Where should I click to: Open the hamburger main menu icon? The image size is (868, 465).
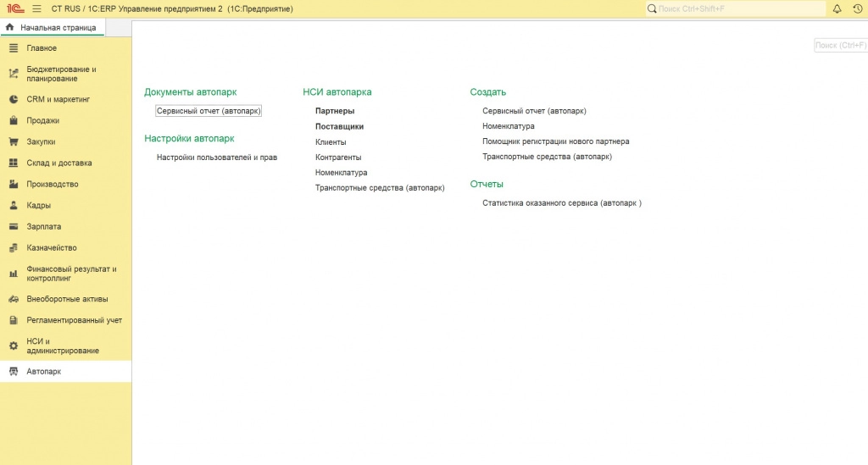[36, 8]
